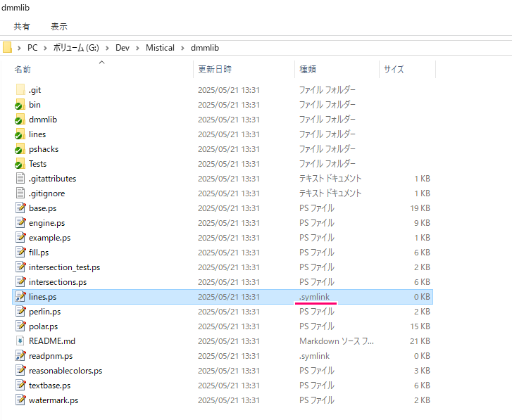The width and height of the screenshot is (512, 420).
Task: Navigate to PC in the breadcrumb
Action: (x=32, y=48)
